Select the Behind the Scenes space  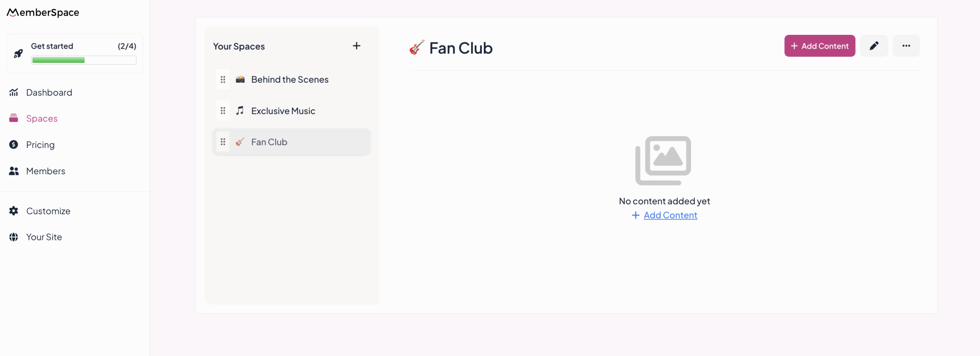290,80
